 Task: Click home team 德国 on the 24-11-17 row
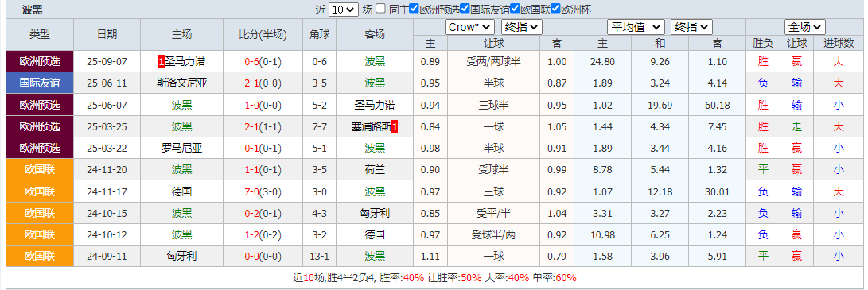(x=181, y=191)
